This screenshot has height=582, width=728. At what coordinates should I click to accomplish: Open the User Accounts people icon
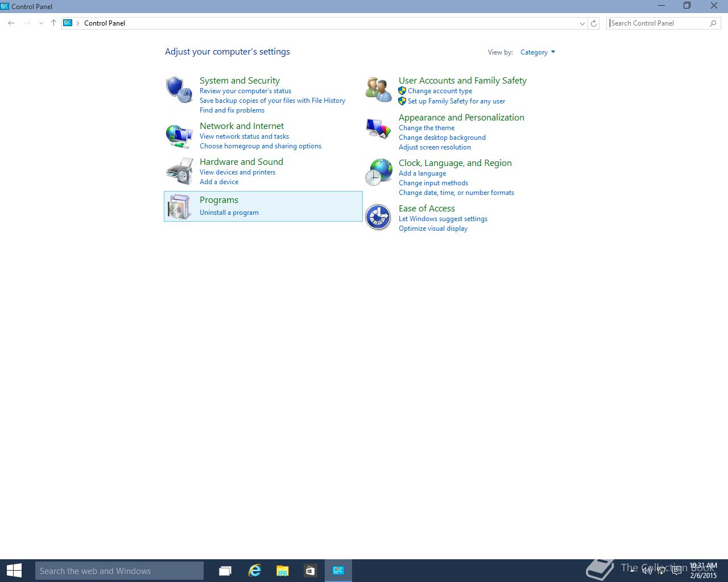[x=378, y=89]
